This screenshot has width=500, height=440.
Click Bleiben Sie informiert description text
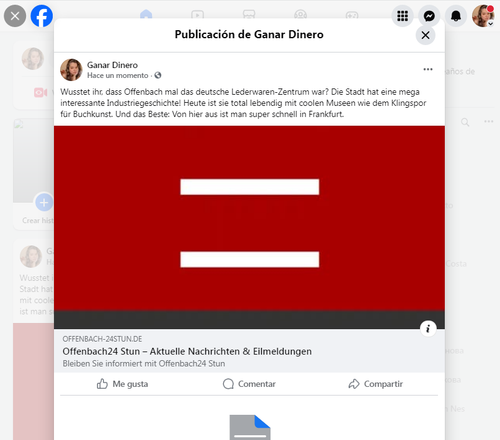tap(144, 363)
